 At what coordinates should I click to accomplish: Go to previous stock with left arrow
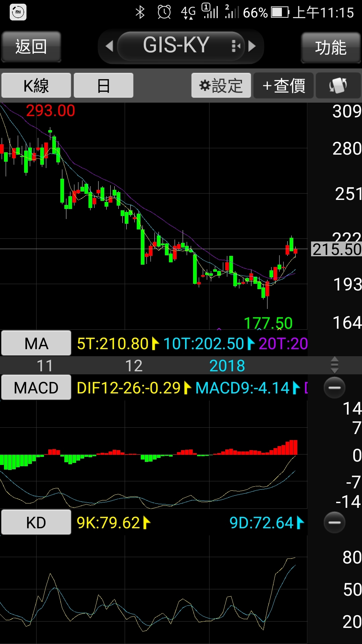[x=109, y=46]
